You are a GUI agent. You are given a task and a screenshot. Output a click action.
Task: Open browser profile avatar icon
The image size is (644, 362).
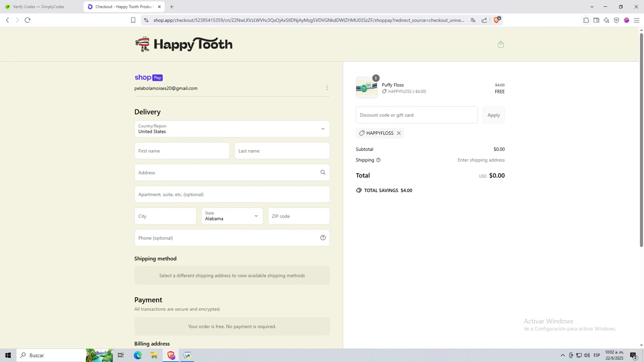point(626,20)
